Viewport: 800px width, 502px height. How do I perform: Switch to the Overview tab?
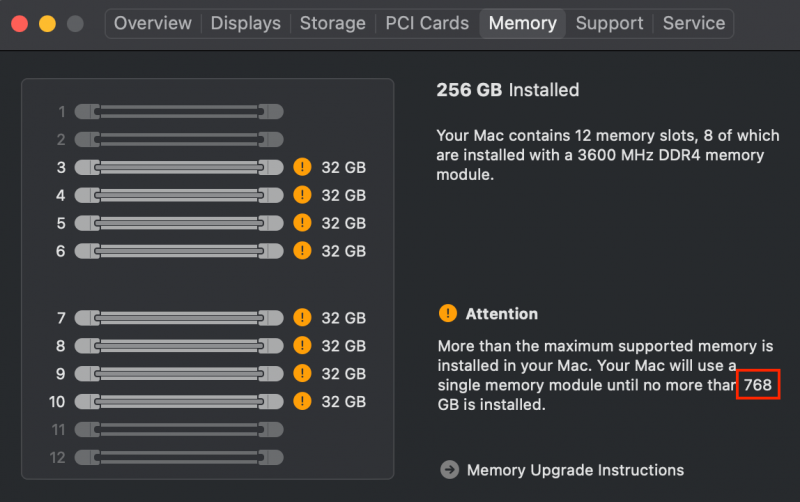[x=152, y=23]
